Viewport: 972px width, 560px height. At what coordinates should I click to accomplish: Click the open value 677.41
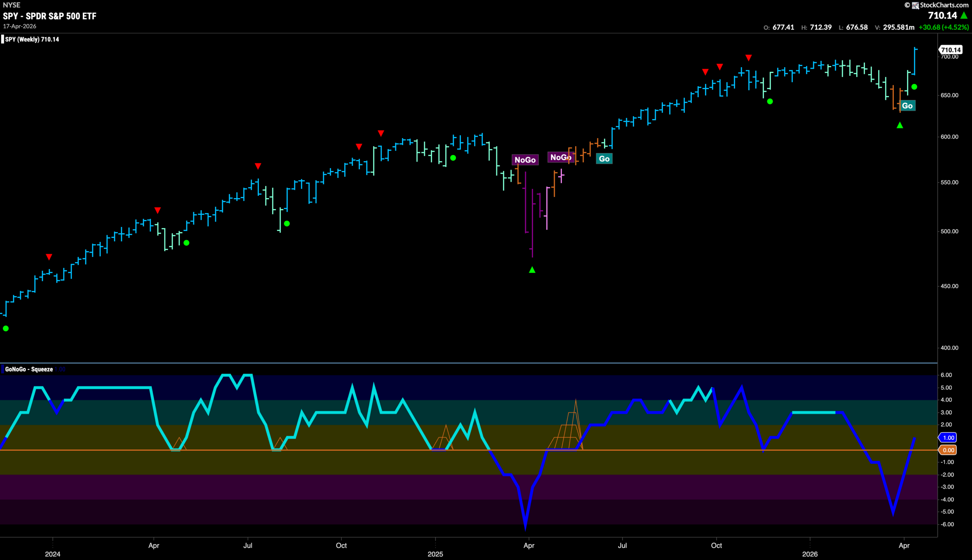coord(783,27)
